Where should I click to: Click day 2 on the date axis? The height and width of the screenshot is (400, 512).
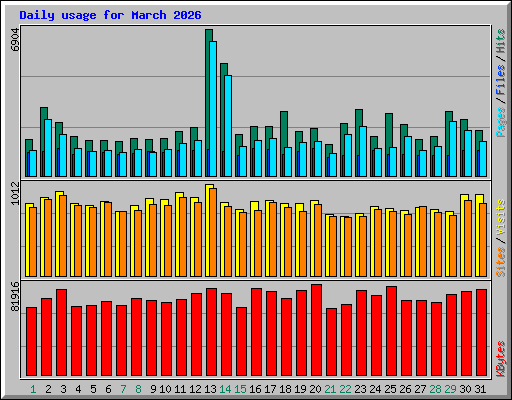pyautogui.click(x=48, y=389)
